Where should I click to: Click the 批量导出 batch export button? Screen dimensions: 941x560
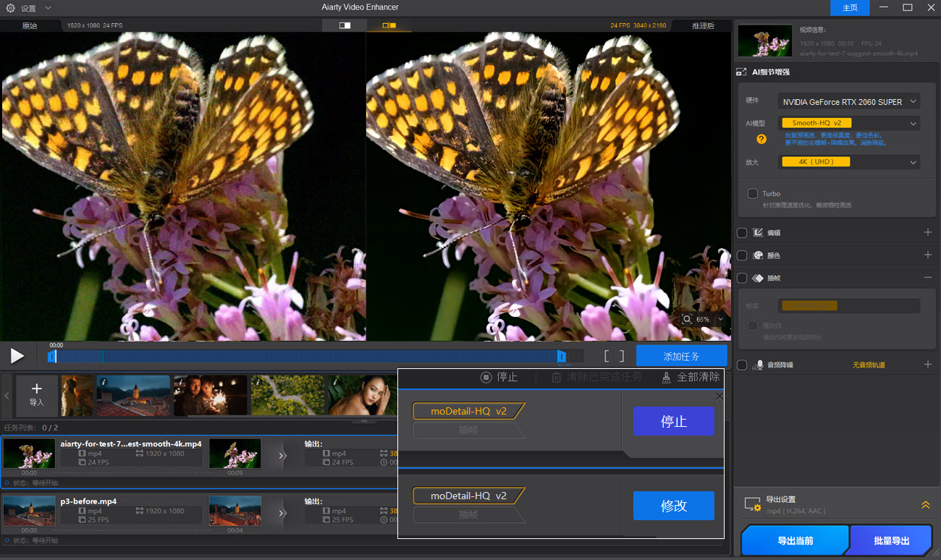pos(891,540)
